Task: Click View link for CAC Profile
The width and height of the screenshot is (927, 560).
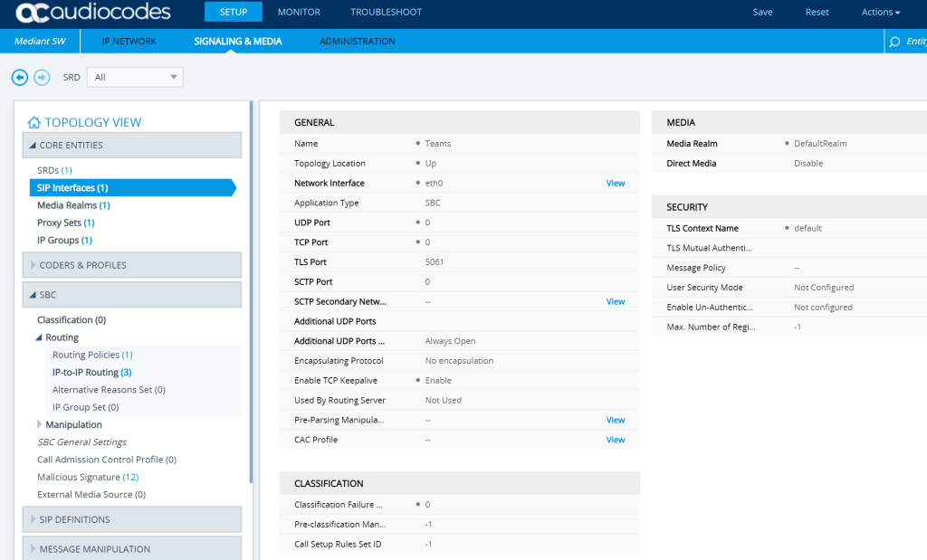Action: (x=616, y=440)
